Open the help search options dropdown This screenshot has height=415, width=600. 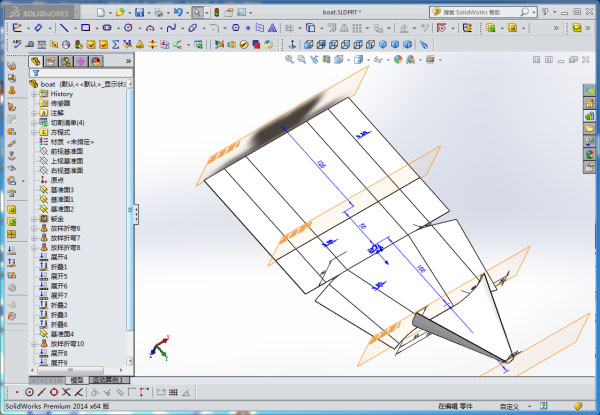tap(533, 13)
